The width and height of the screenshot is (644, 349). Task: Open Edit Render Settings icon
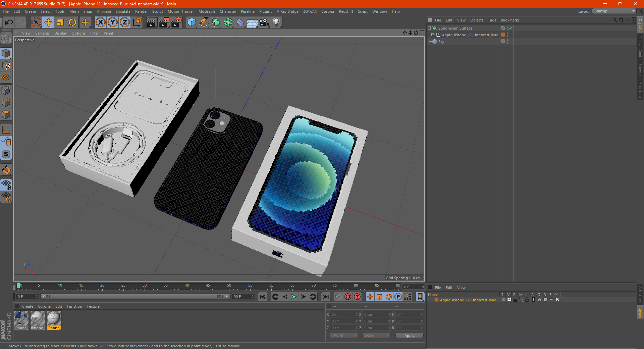[x=176, y=22]
